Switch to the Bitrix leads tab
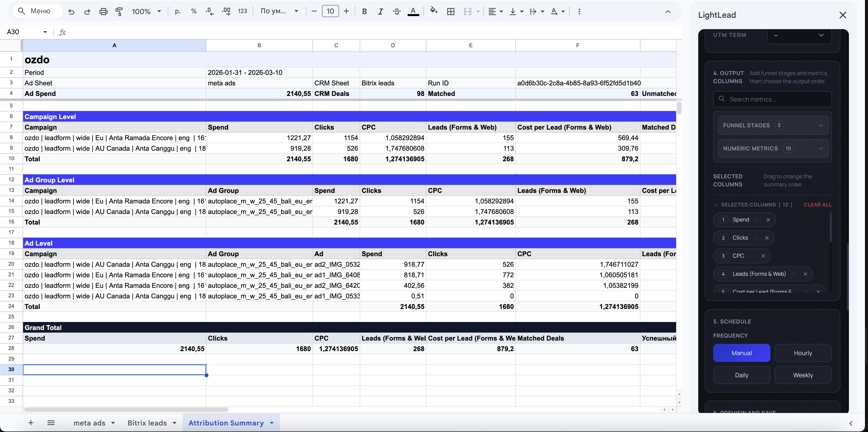 point(147,423)
